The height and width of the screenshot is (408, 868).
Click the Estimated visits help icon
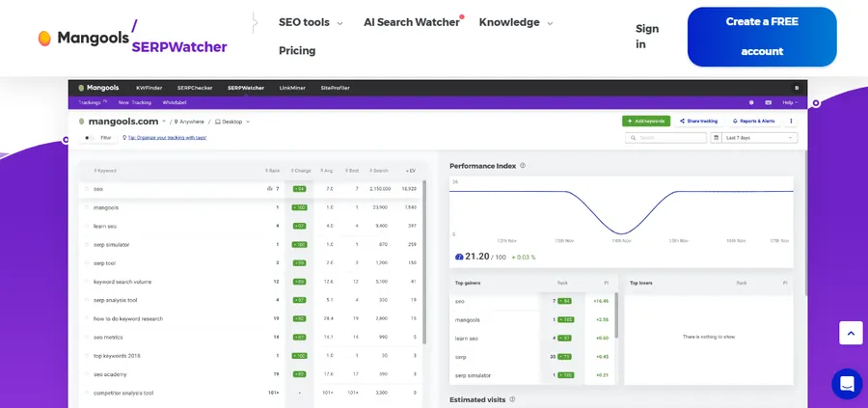tap(512, 399)
